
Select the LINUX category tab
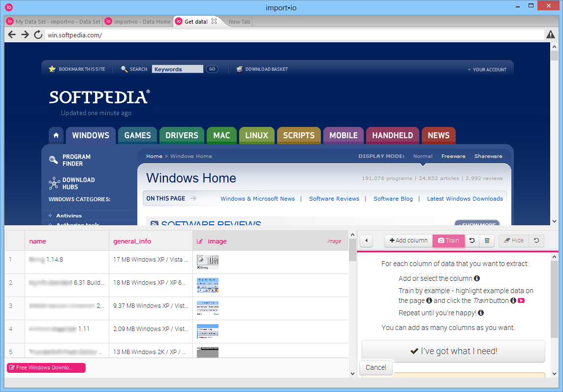click(x=257, y=135)
